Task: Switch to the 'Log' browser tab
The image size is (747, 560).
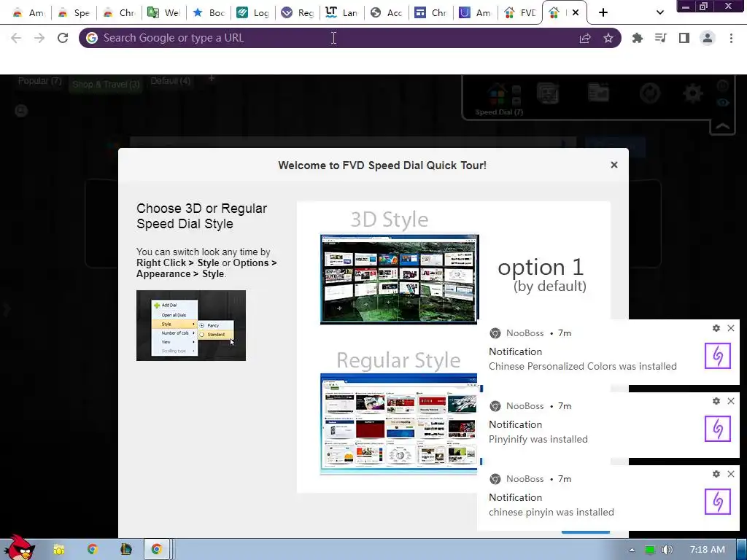Action: click(x=253, y=13)
